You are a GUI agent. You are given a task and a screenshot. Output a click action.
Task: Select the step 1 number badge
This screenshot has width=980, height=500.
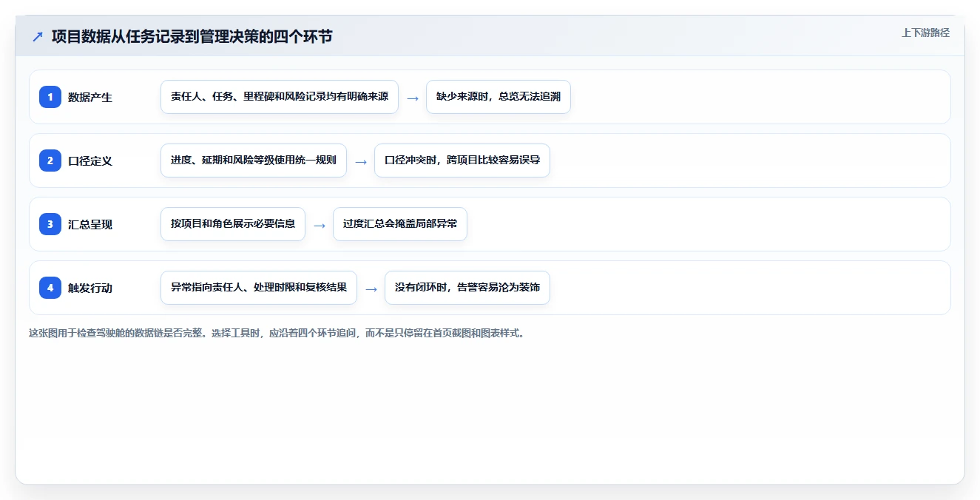click(x=50, y=97)
